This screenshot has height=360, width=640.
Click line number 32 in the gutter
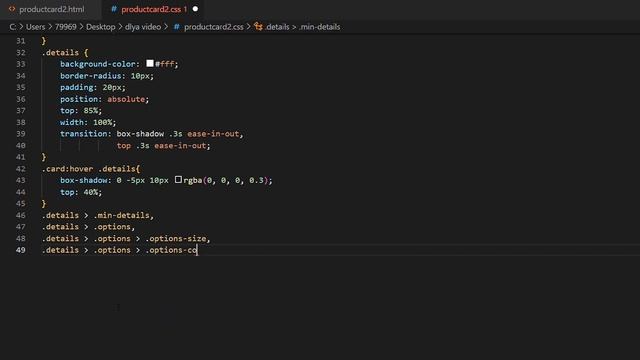21,53
